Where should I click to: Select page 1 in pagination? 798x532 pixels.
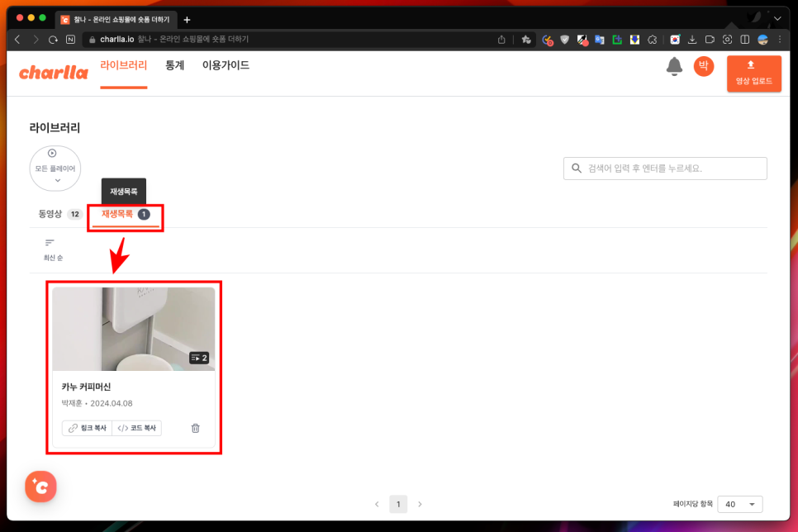pyautogui.click(x=398, y=504)
